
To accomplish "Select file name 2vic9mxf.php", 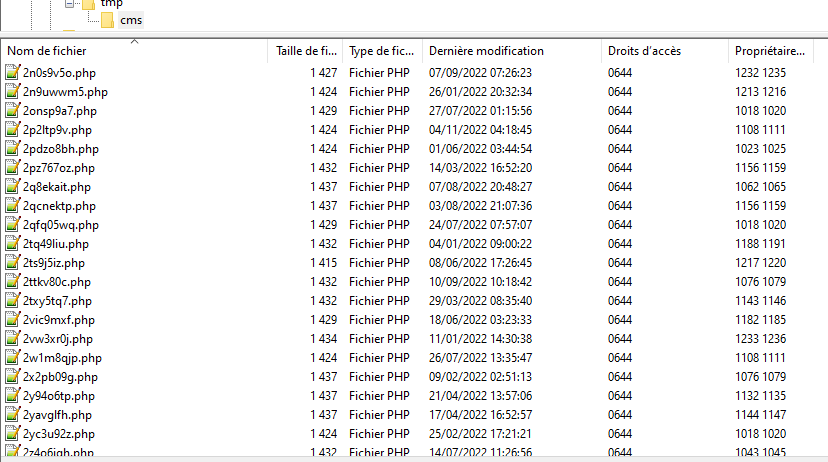I will click(x=59, y=320).
